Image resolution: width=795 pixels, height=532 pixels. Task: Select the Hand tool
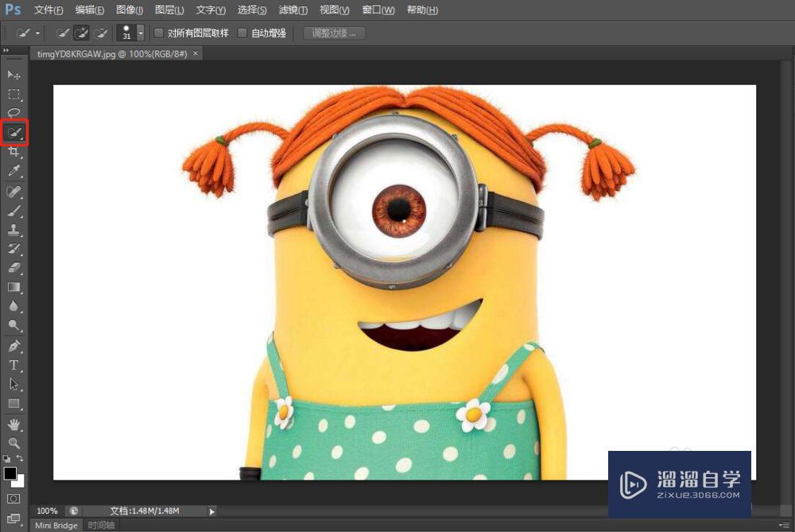pos(14,424)
